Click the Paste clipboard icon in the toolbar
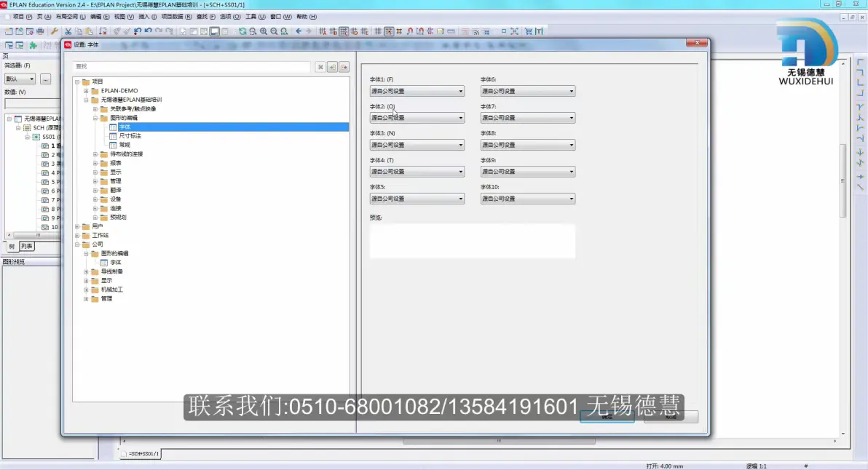Screen dimensions: 868x470 click(89, 31)
